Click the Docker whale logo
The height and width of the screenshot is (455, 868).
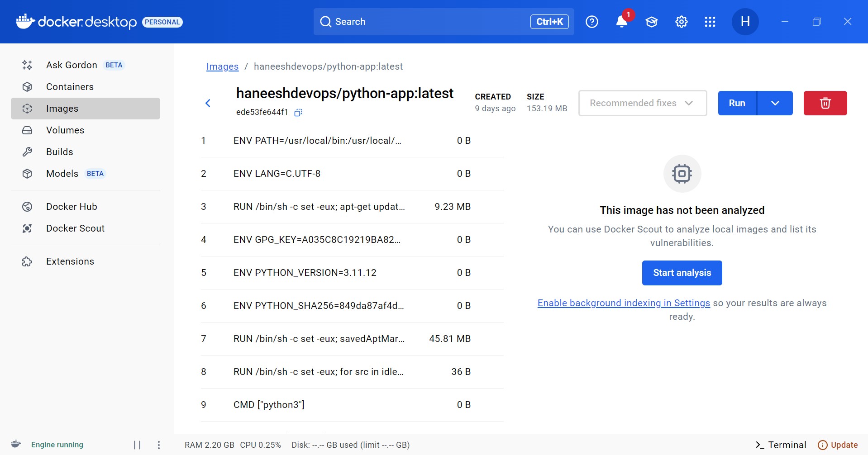(25, 21)
